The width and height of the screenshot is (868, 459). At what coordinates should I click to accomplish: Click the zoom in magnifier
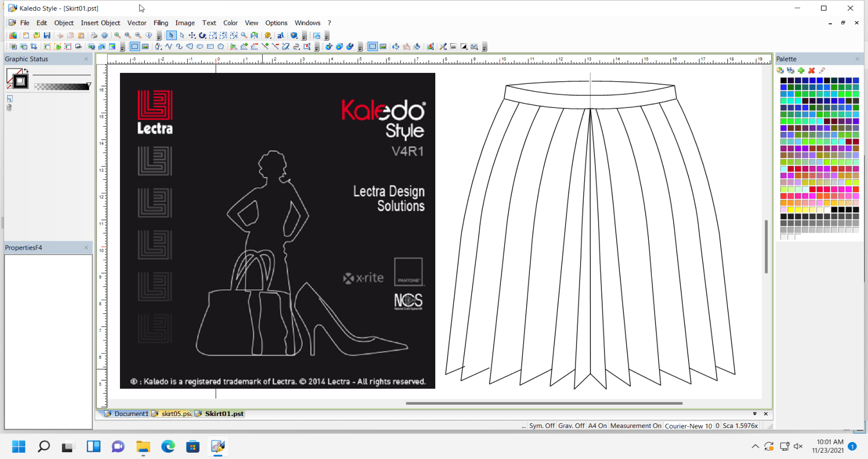pyautogui.click(x=117, y=35)
